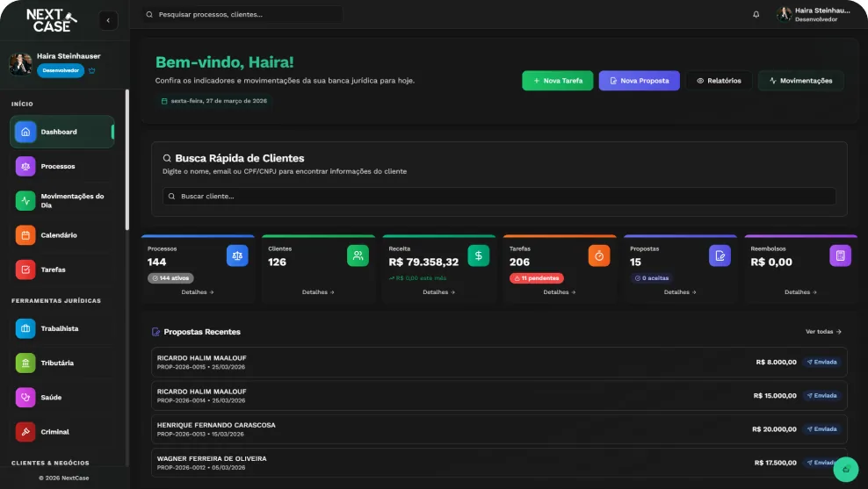This screenshot has width=868, height=489.
Task: Click the Movimentações do Dia pulse icon in the sidebar
Action: [x=25, y=201]
